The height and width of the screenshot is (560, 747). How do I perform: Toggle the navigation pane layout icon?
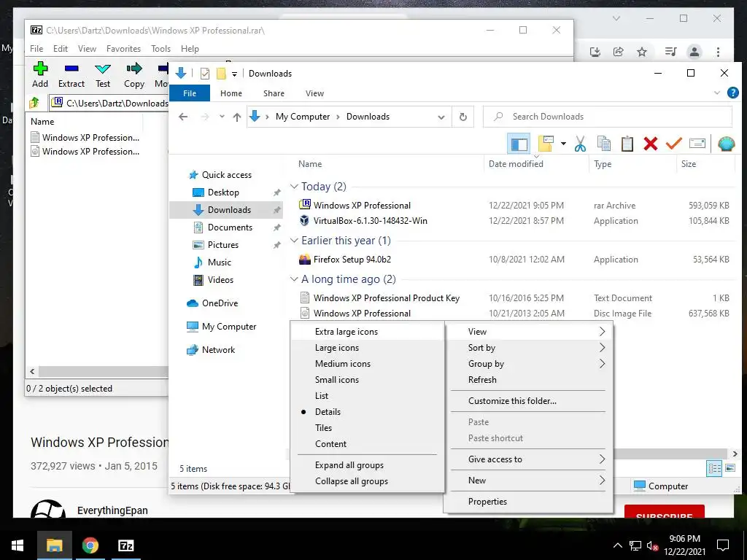(519, 144)
